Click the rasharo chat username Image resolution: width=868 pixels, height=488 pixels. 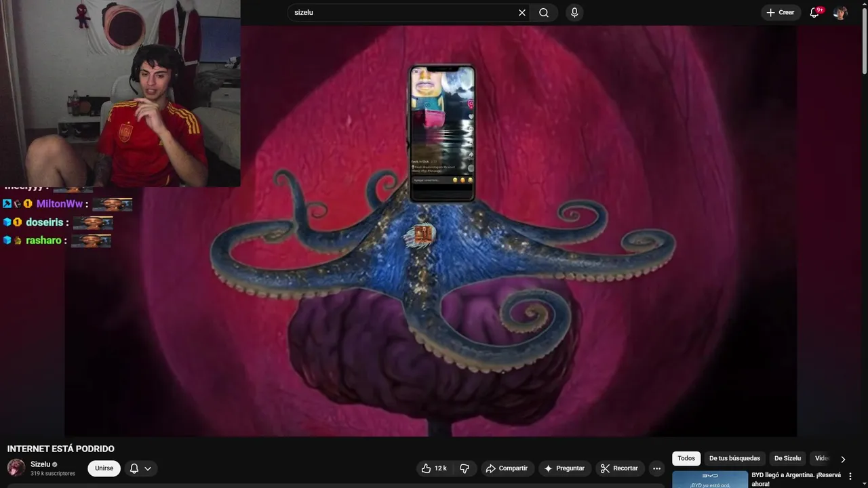tap(43, 241)
